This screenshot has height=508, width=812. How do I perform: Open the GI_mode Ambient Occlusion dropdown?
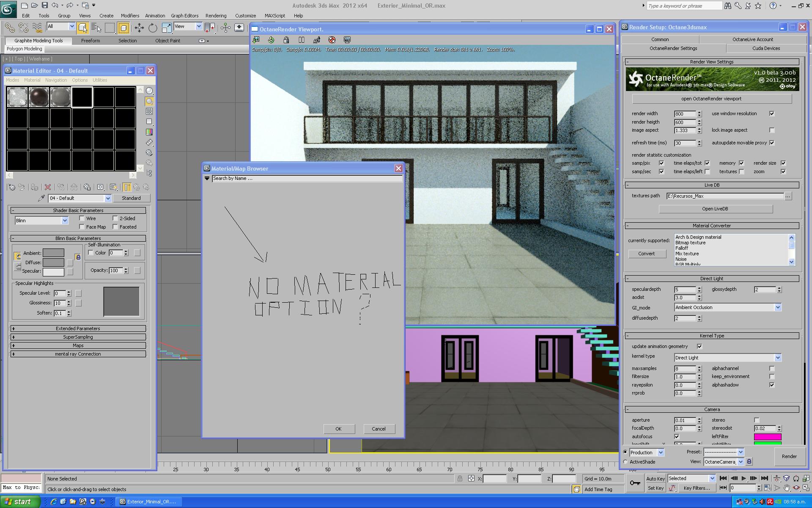(777, 307)
